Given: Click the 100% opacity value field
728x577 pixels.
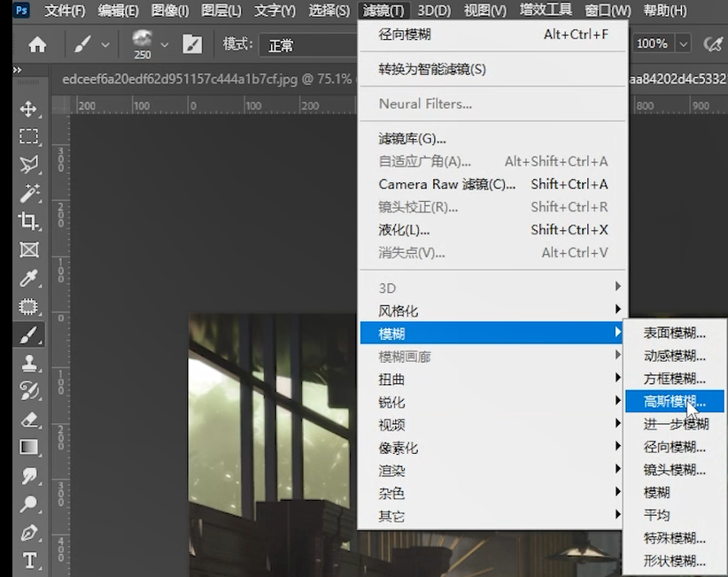Looking at the screenshot, I should [x=652, y=44].
